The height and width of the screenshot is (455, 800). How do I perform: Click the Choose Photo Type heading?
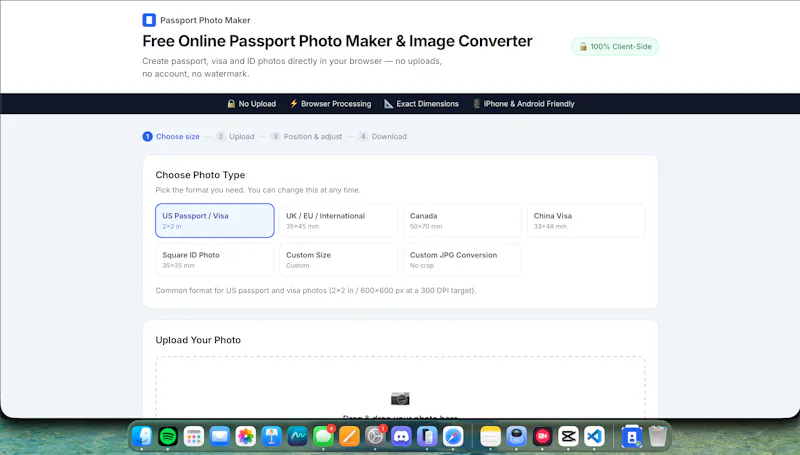(x=200, y=175)
